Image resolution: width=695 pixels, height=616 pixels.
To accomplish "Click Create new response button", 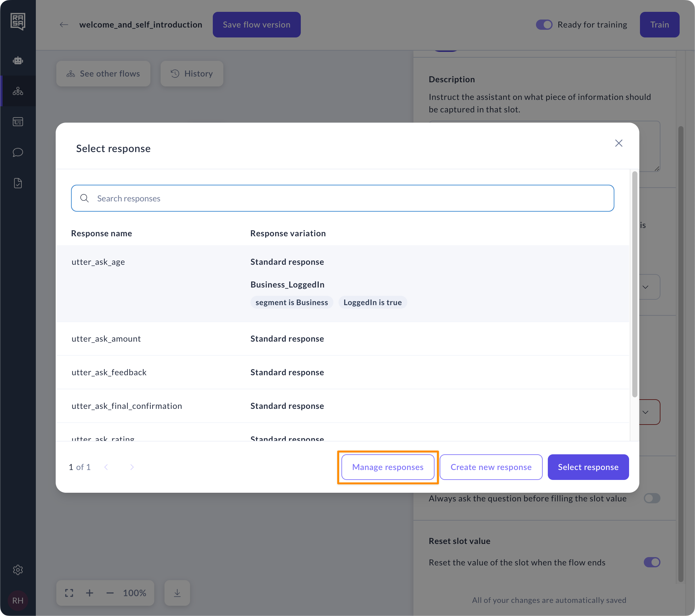I will [x=491, y=467].
